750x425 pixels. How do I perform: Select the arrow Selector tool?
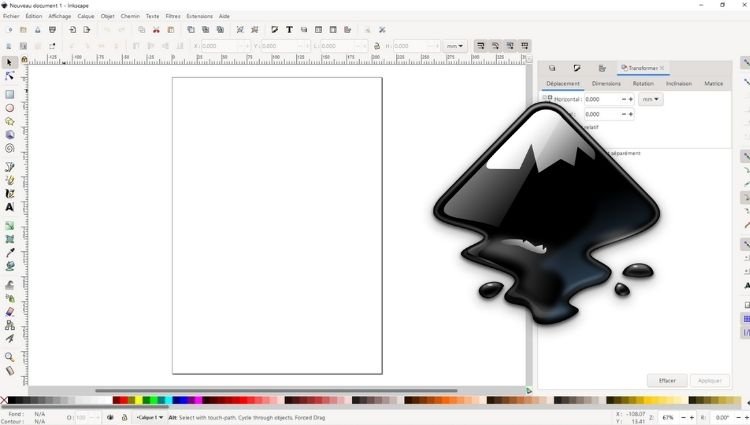[9, 62]
